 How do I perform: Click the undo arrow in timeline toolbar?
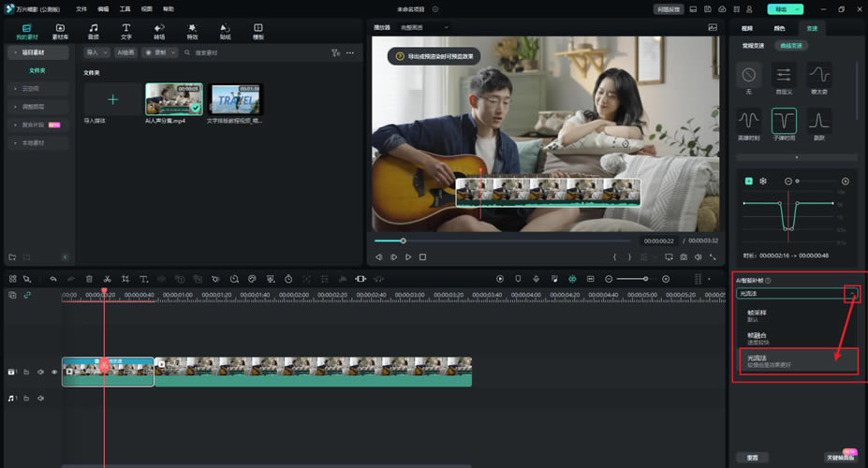point(53,279)
